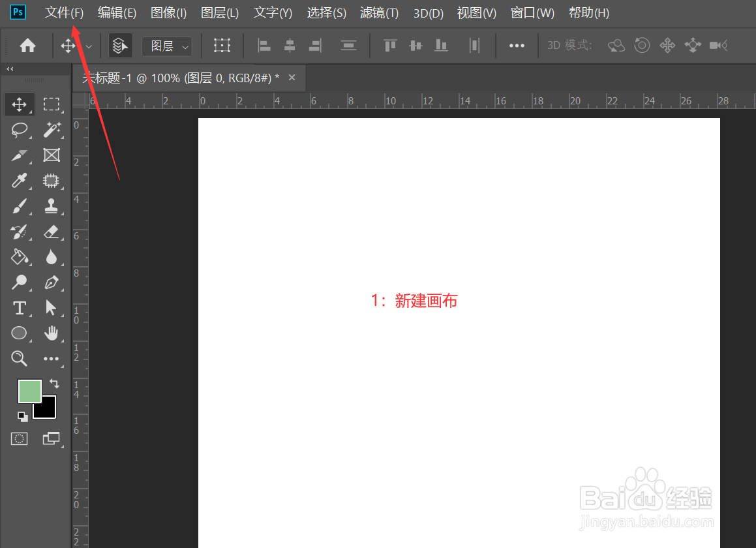Open the Edit Toolbar three-dots menu
Screen dimensions: 756x548
tap(51, 359)
